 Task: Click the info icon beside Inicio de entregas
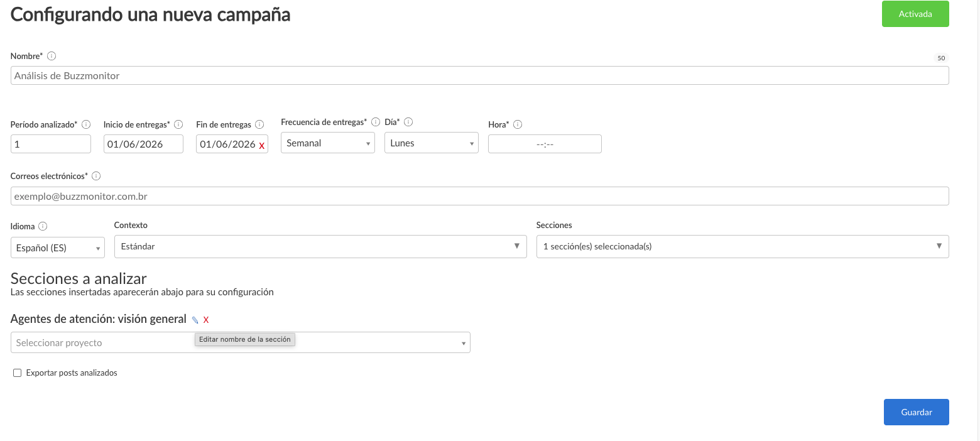point(178,124)
